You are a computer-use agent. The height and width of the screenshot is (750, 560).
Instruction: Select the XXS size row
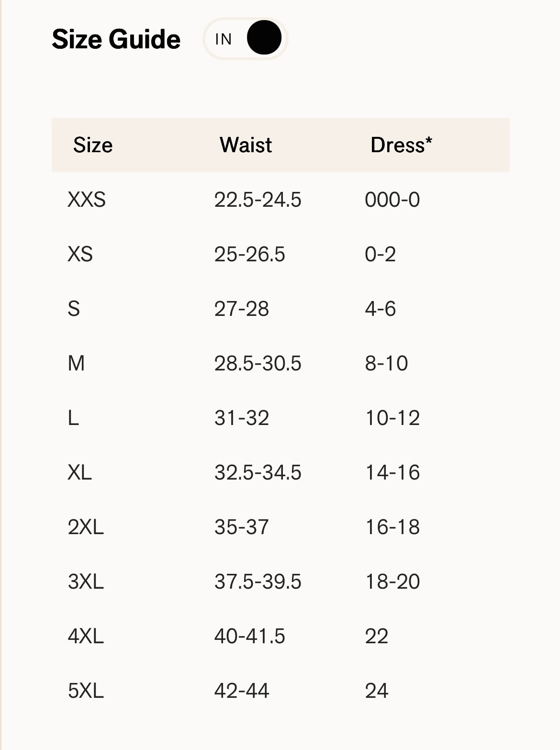(87, 201)
